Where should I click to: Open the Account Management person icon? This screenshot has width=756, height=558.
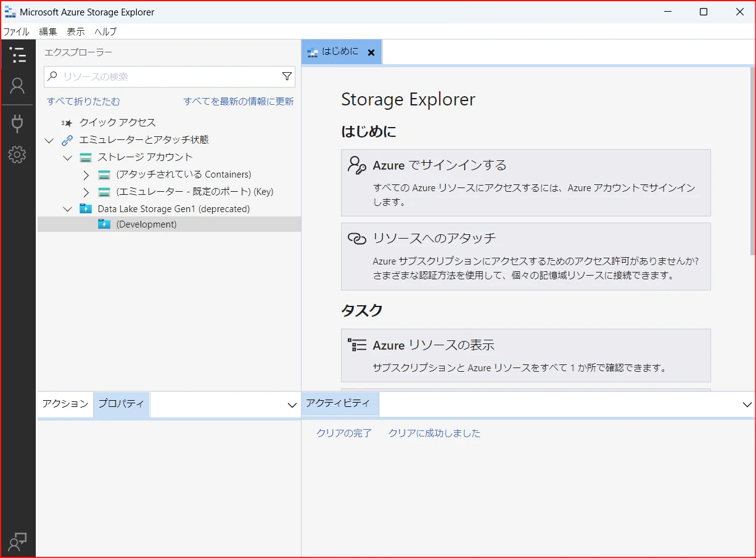tap(18, 86)
